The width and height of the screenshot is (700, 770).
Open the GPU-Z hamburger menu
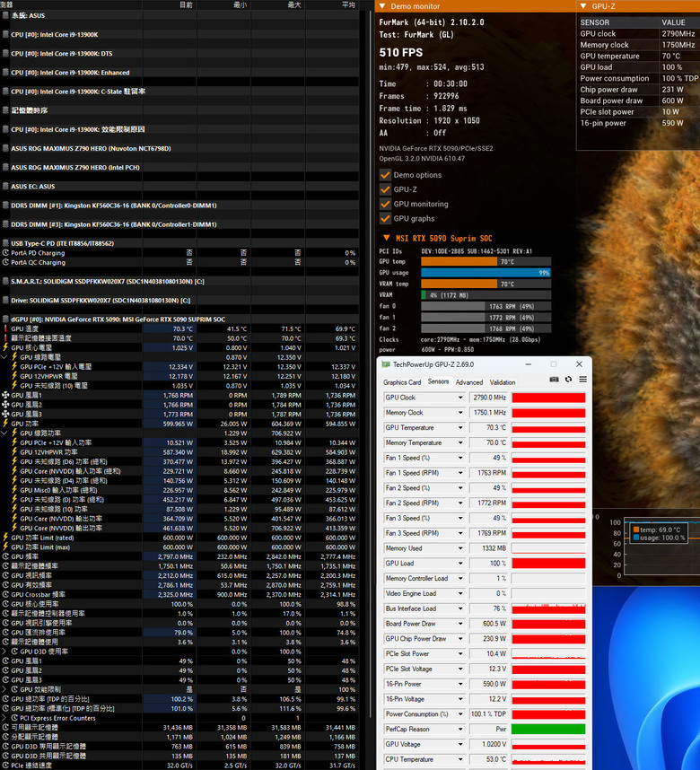(x=582, y=379)
